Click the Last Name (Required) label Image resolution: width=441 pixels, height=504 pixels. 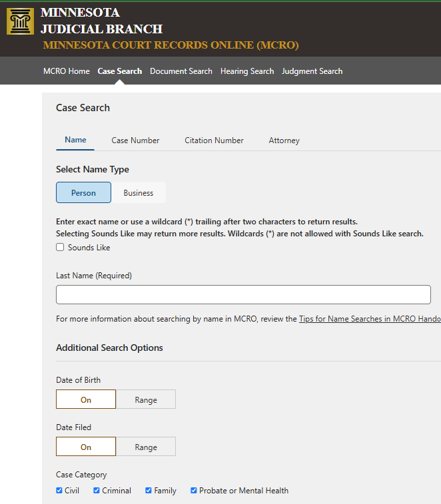(94, 276)
